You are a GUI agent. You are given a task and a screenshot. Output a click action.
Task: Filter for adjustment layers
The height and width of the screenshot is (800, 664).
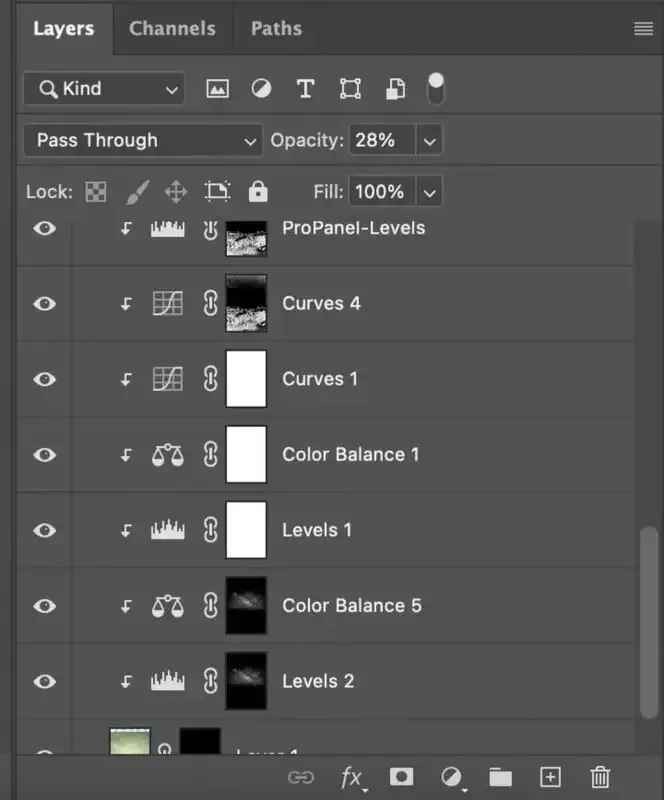pos(261,89)
